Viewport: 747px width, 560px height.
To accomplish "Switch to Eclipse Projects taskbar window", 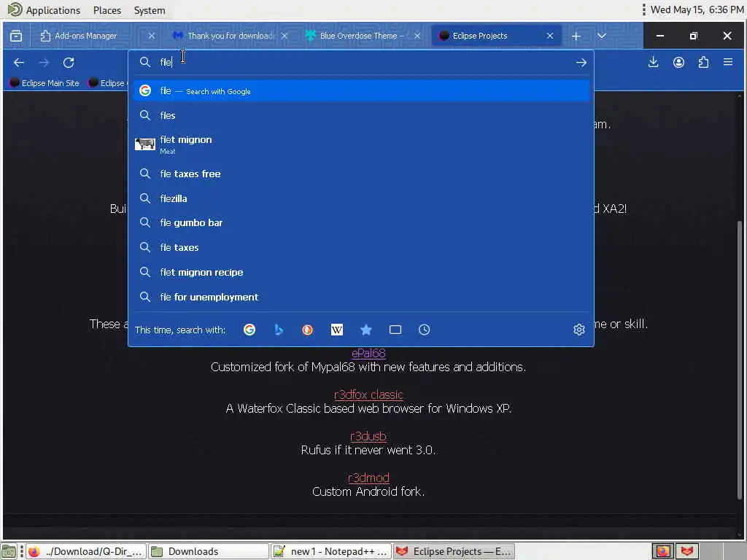I will (x=454, y=551).
